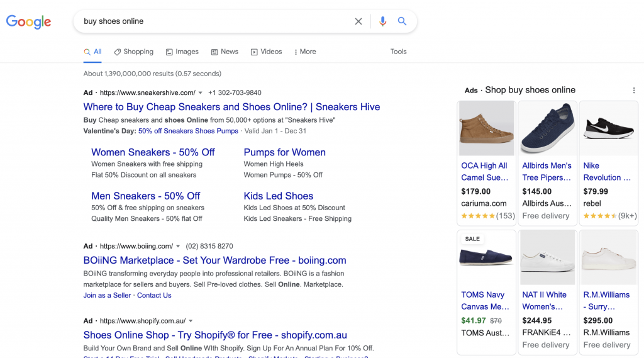The height and width of the screenshot is (358, 644).
Task: Click the boiing phone number (02) 8315 8270
Action: click(209, 246)
